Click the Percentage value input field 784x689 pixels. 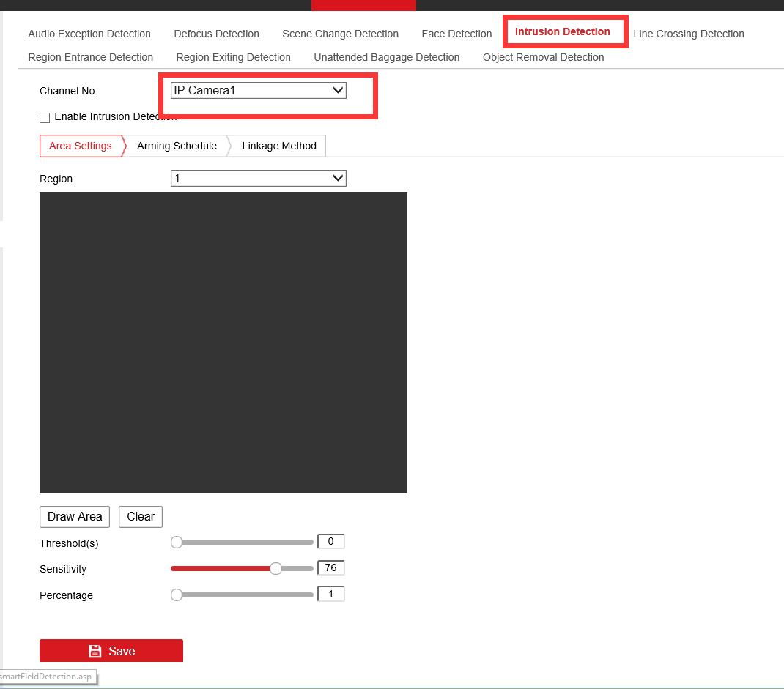tap(330, 595)
